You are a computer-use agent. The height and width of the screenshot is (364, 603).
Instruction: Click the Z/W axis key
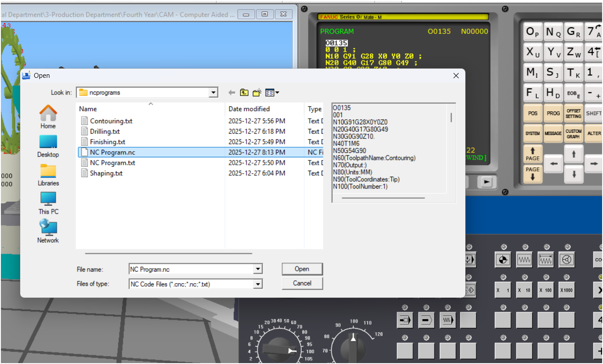pos(574,52)
